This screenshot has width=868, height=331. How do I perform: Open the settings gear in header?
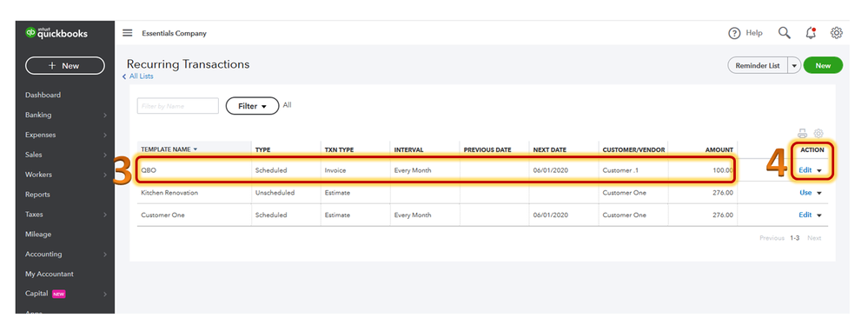(x=837, y=33)
